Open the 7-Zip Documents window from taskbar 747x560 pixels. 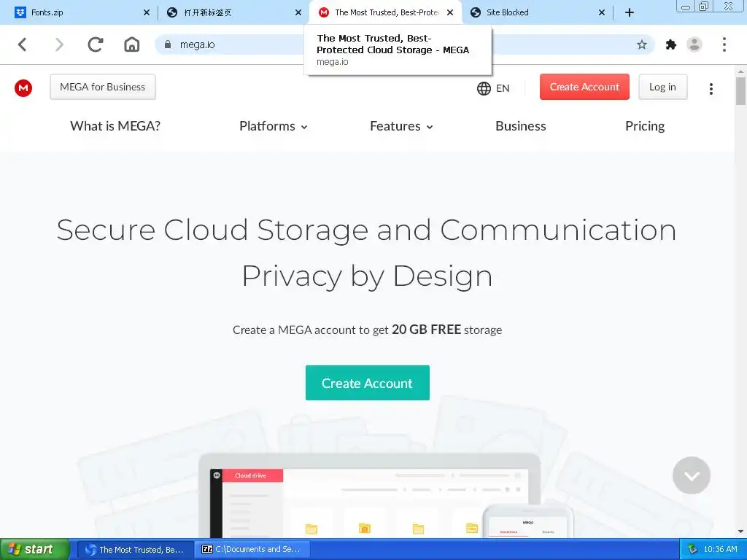(252, 550)
